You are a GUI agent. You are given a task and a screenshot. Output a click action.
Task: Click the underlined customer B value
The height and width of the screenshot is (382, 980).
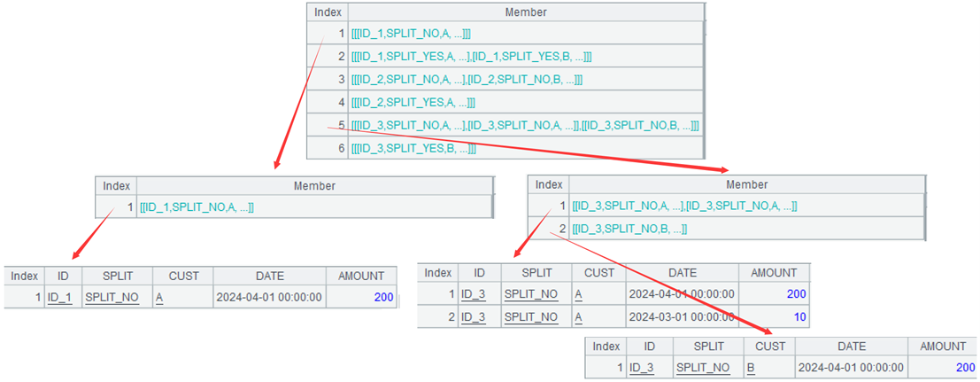click(x=751, y=367)
